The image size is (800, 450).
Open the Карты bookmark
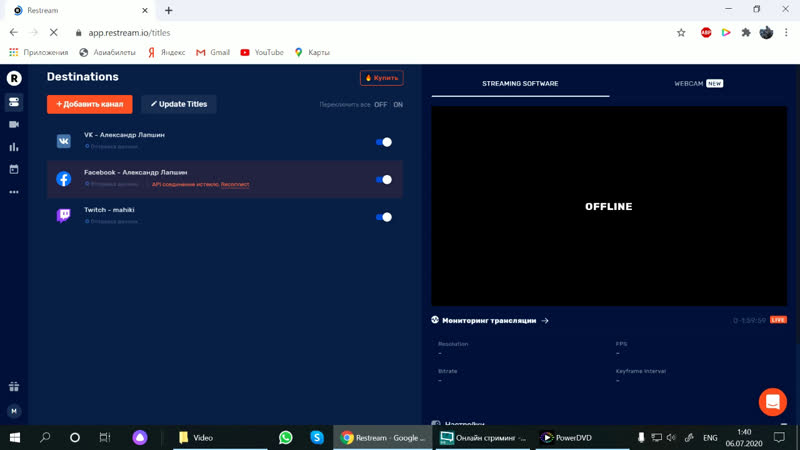click(x=312, y=52)
